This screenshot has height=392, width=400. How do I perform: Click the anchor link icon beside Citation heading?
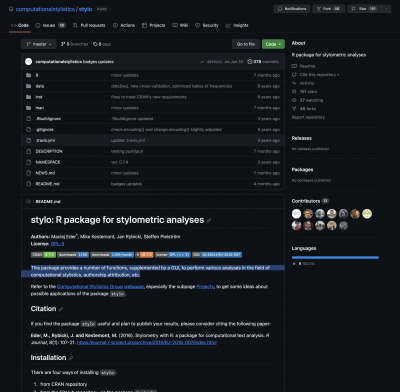61,309
